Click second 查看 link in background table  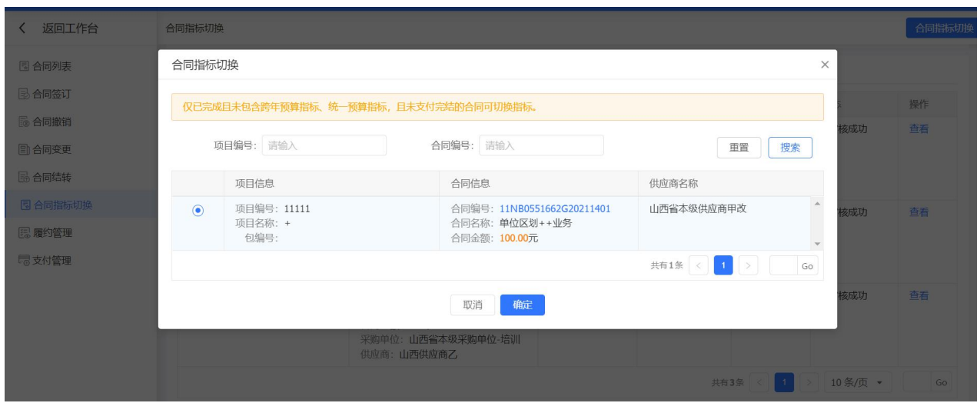(919, 212)
